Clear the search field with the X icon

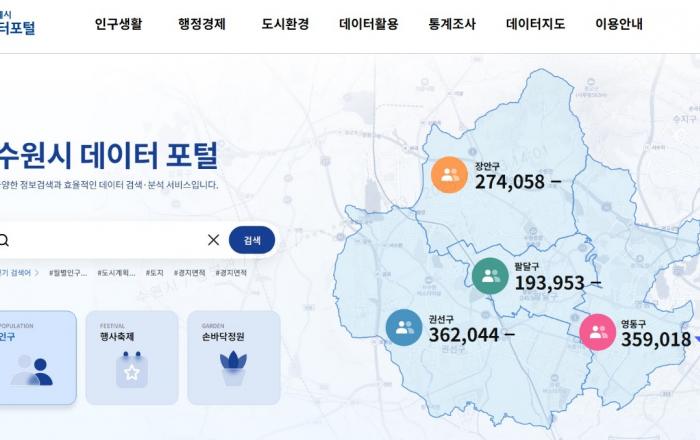[213, 240]
